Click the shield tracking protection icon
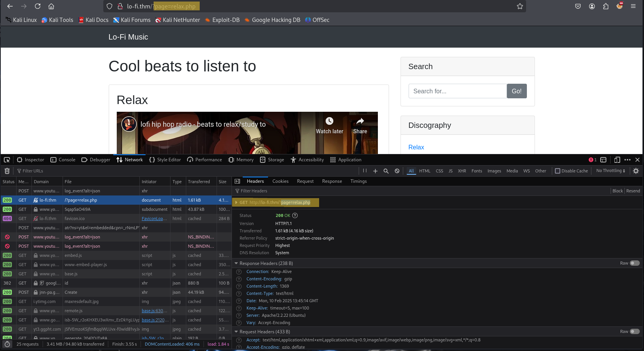 coord(109,6)
